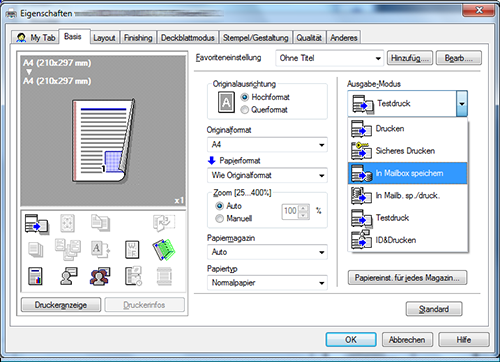This screenshot has width=500, height=362.
Task: Switch to the My Tab tab
Action: coord(35,38)
